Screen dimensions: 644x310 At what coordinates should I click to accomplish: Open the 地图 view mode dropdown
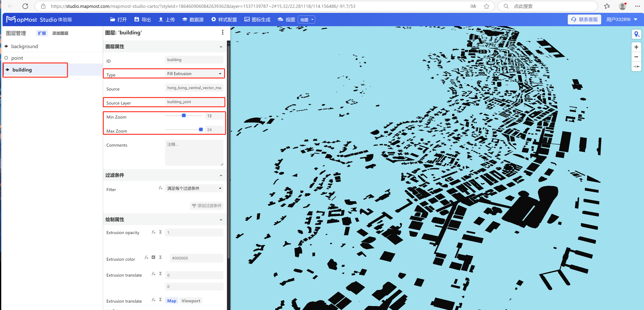(x=306, y=20)
